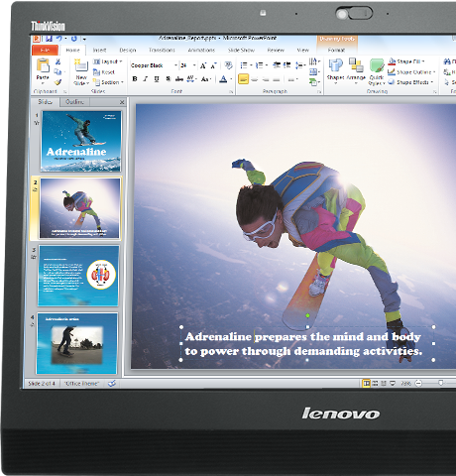Viewport: 456px width, 476px height.
Task: Open Quick Styles gallery
Action: point(377,71)
